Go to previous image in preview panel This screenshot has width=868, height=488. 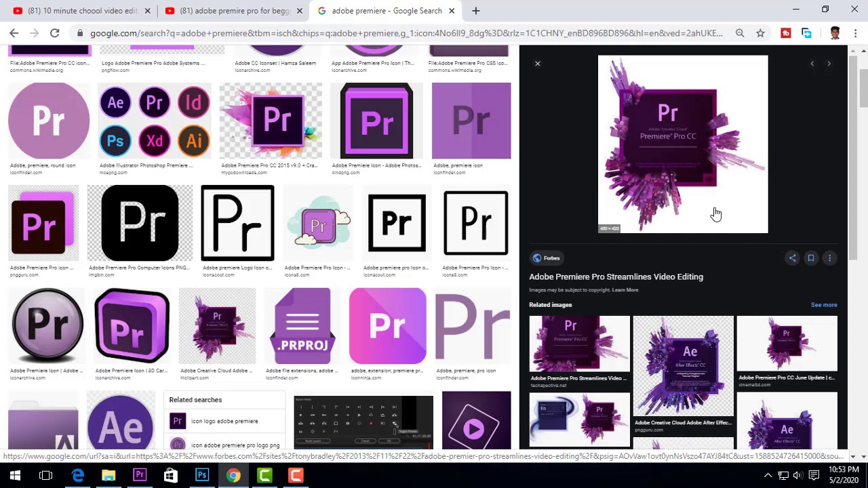coord(812,64)
